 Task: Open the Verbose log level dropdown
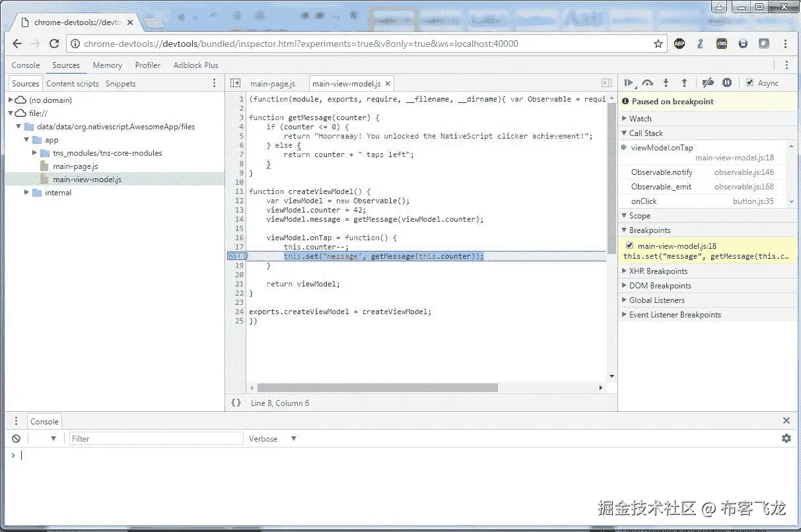coord(272,439)
